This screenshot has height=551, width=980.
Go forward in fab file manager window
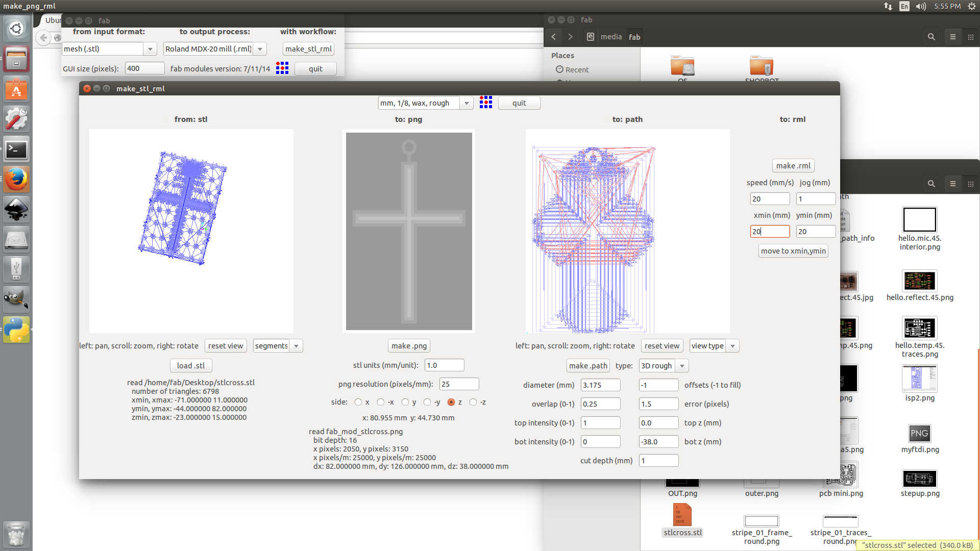click(571, 37)
